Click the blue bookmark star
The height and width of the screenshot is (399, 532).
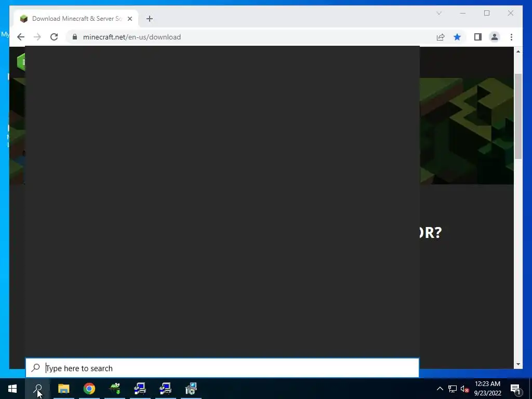457,37
